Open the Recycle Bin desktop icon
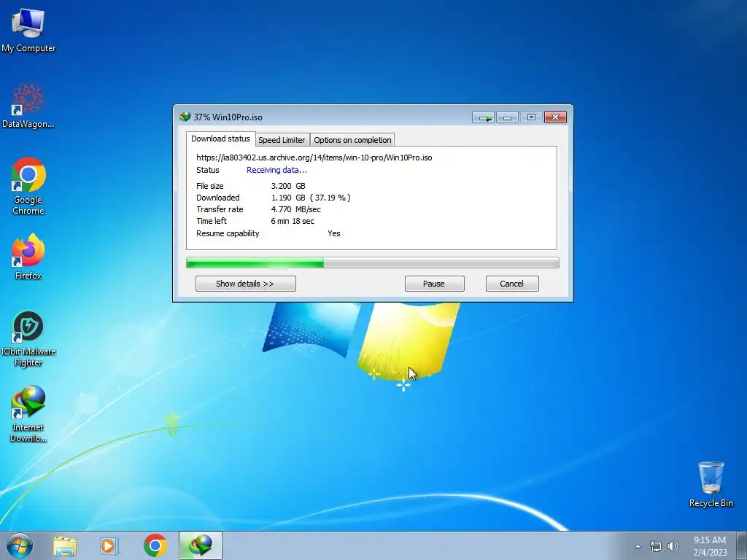This screenshot has width=747, height=560. (711, 484)
